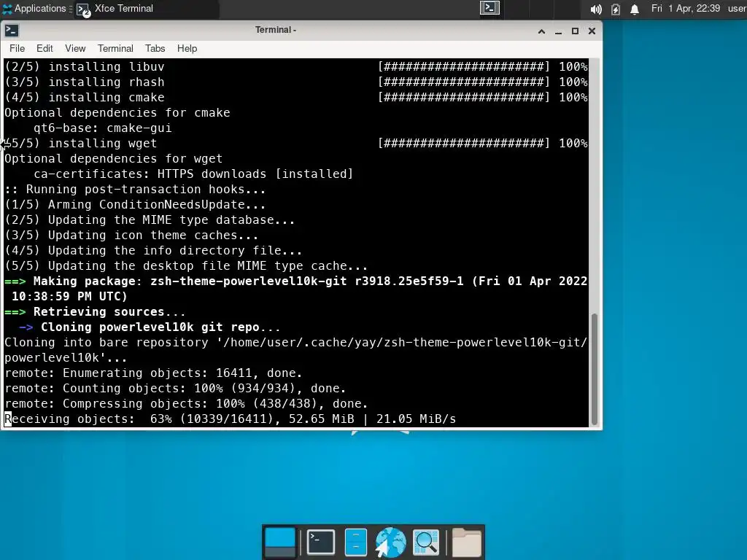Click the terminal vertical scrollbar handle
Image resolution: width=747 pixels, height=560 pixels.
594,369
